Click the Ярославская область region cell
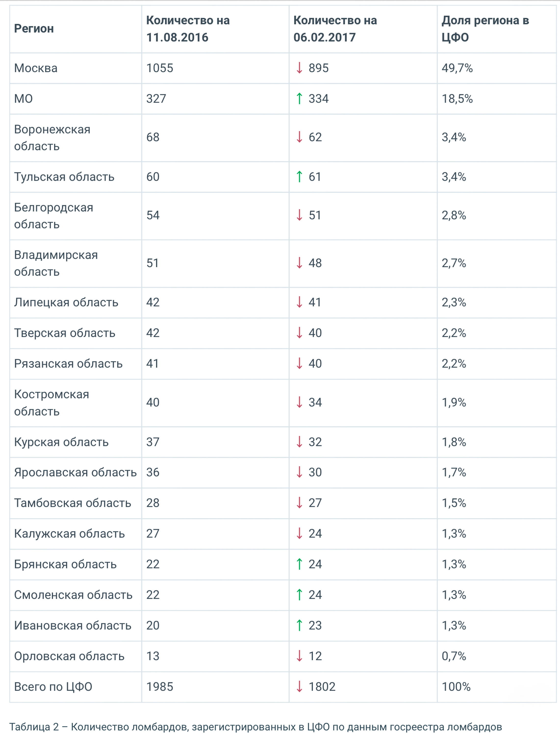 click(x=75, y=473)
